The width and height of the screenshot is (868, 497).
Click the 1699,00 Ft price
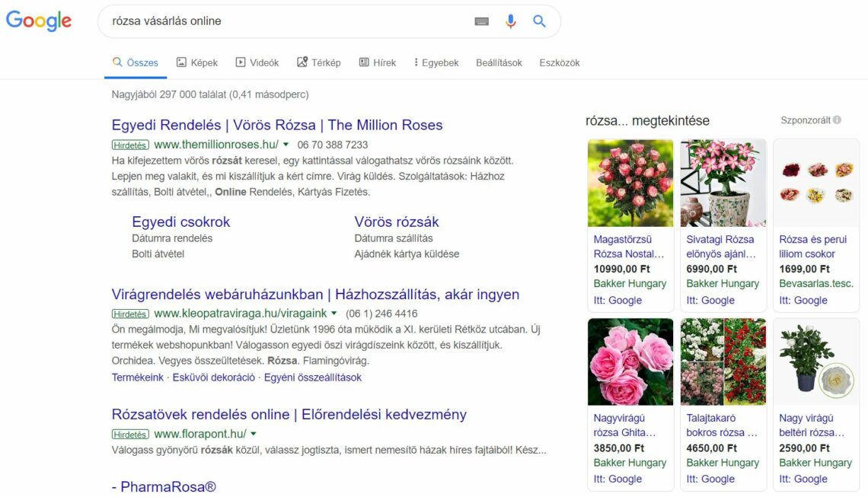tap(804, 269)
